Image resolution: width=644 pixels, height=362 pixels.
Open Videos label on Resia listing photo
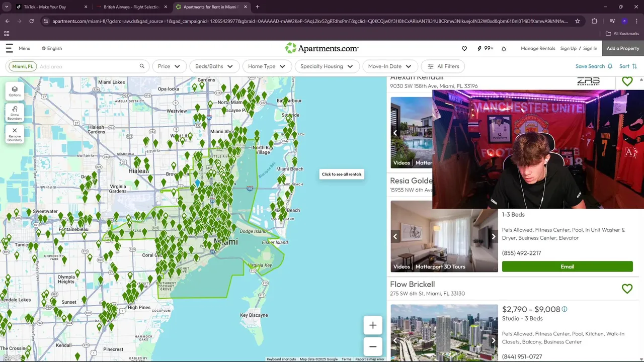(401, 266)
